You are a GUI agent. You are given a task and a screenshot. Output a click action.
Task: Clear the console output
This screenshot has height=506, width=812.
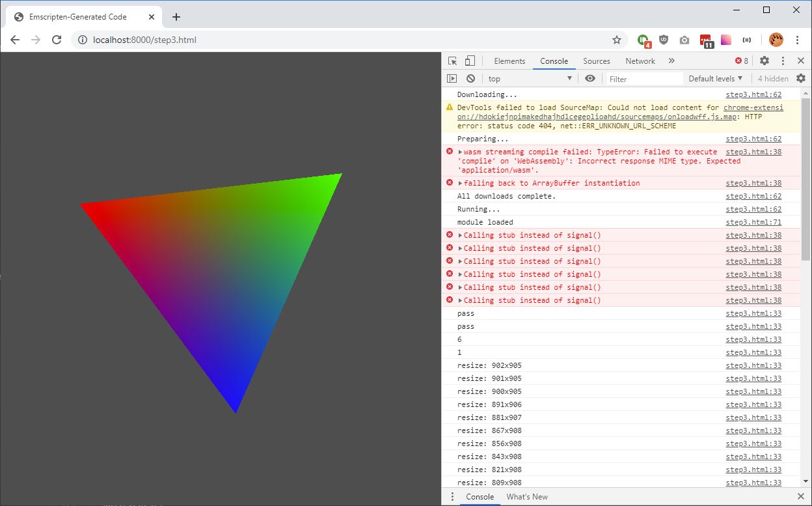pyautogui.click(x=470, y=78)
